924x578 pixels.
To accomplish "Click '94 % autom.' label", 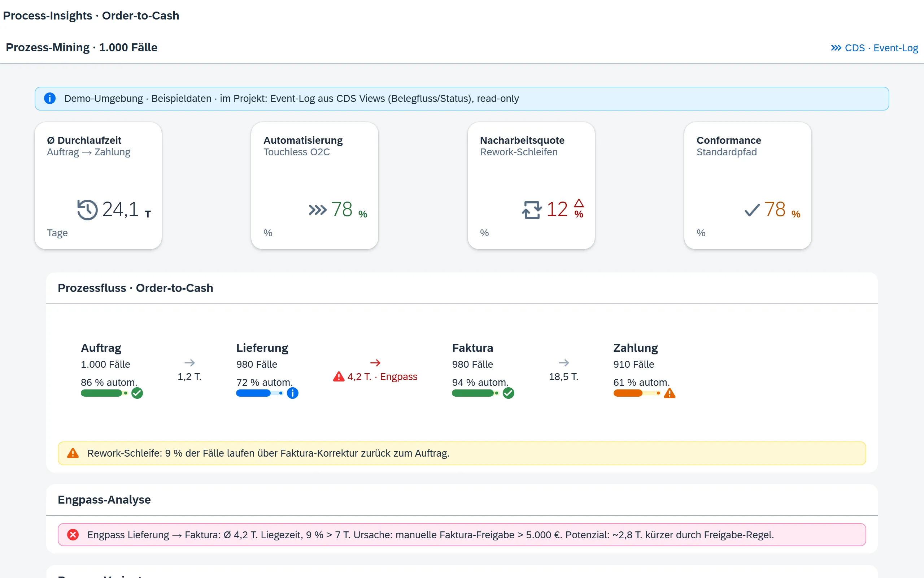I will click(480, 382).
